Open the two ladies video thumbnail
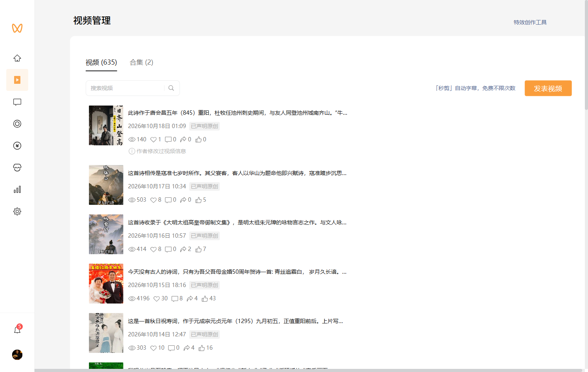The width and height of the screenshot is (588, 372). point(106,333)
